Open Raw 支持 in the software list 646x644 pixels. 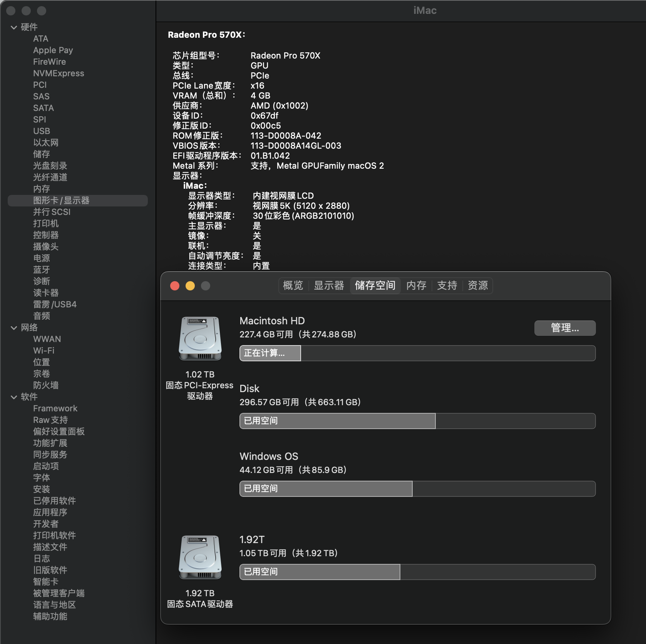coord(50,420)
